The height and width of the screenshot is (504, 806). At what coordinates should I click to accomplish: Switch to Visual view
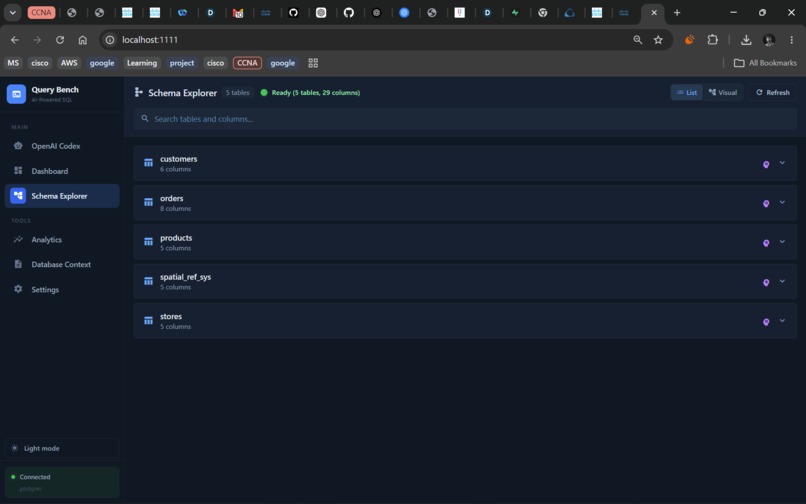coord(723,93)
